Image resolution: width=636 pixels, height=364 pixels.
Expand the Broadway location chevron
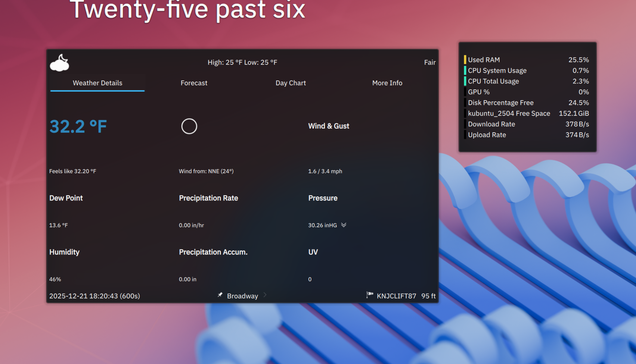(x=265, y=295)
